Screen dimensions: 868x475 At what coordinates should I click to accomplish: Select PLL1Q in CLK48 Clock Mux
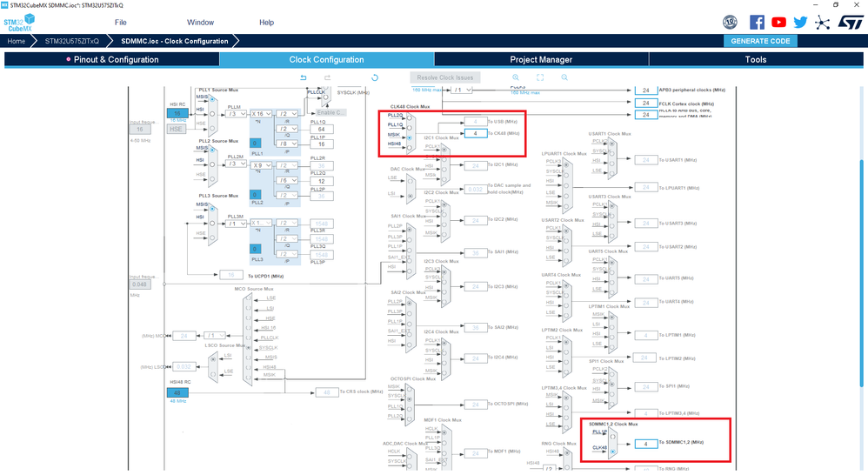pyautogui.click(x=410, y=127)
